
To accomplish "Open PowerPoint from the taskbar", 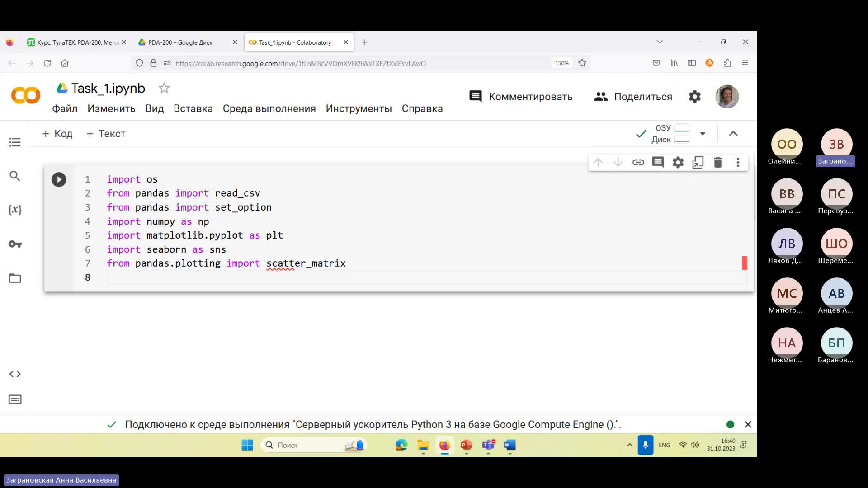I will click(466, 445).
